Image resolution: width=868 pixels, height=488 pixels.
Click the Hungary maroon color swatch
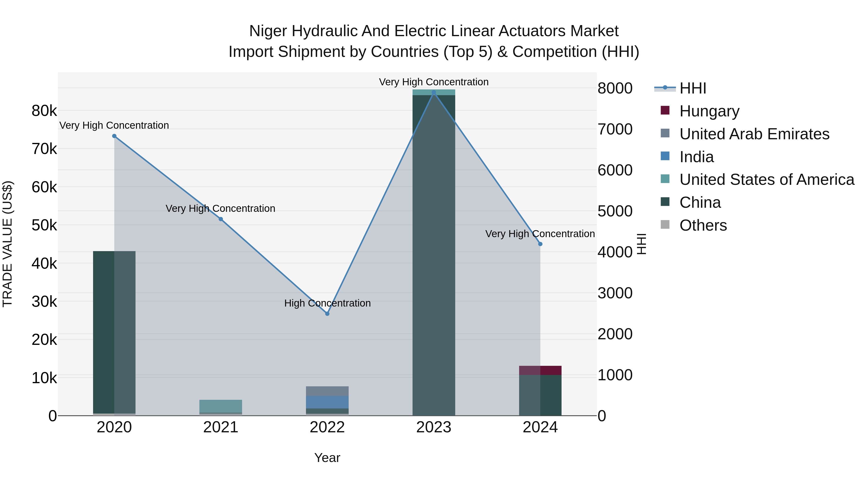tap(665, 110)
